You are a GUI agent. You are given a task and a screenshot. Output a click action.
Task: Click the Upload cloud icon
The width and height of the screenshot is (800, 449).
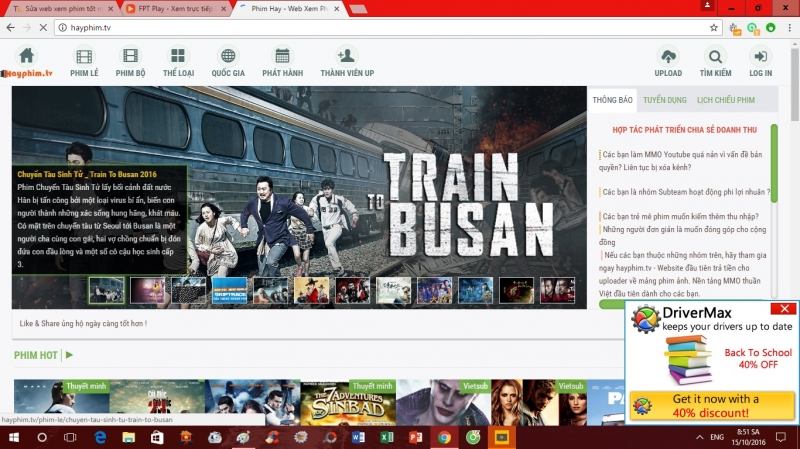click(x=668, y=56)
